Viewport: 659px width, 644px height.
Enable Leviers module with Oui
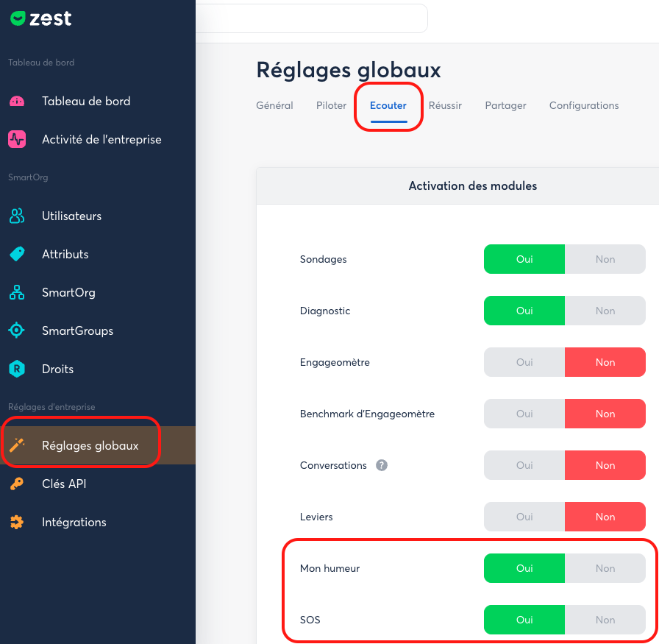[x=524, y=517]
